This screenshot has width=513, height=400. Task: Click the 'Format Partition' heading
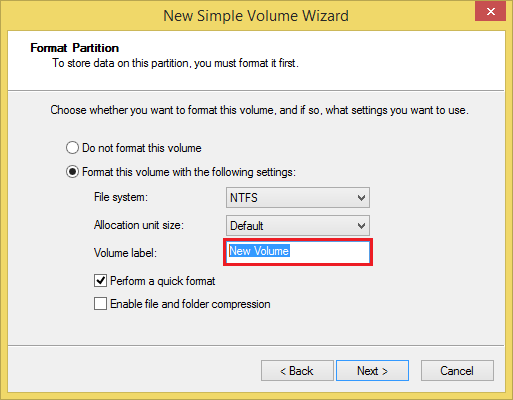[x=75, y=48]
